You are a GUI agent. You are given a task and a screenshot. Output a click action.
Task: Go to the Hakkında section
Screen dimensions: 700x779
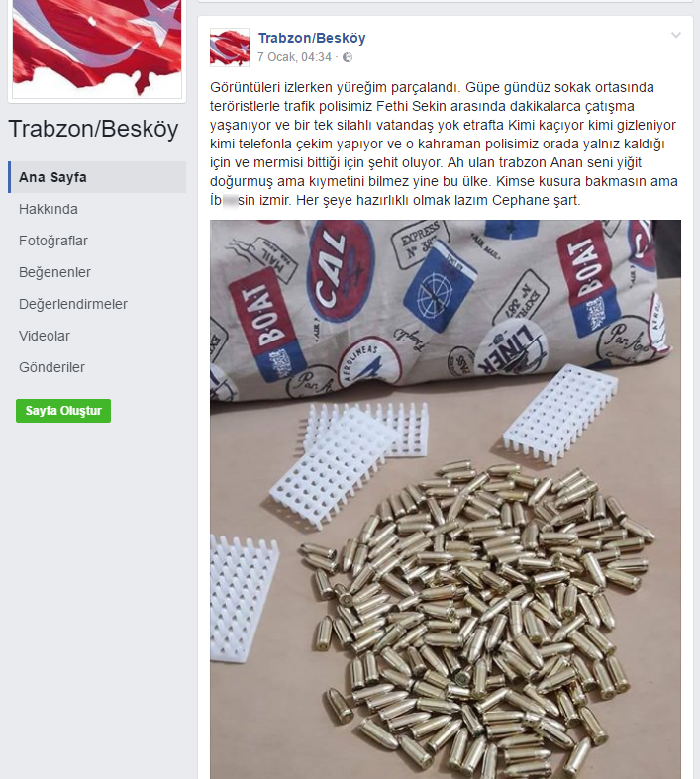[x=49, y=209]
